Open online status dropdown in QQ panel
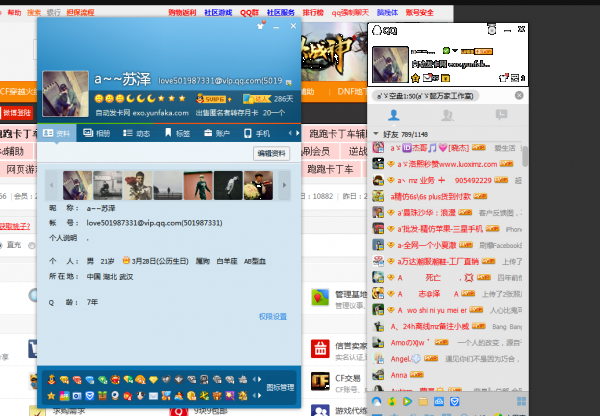The image size is (600, 416). (455, 51)
